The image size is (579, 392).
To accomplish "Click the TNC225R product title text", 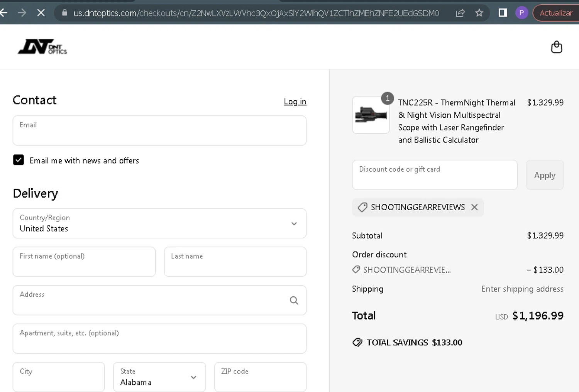I will 457,121.
